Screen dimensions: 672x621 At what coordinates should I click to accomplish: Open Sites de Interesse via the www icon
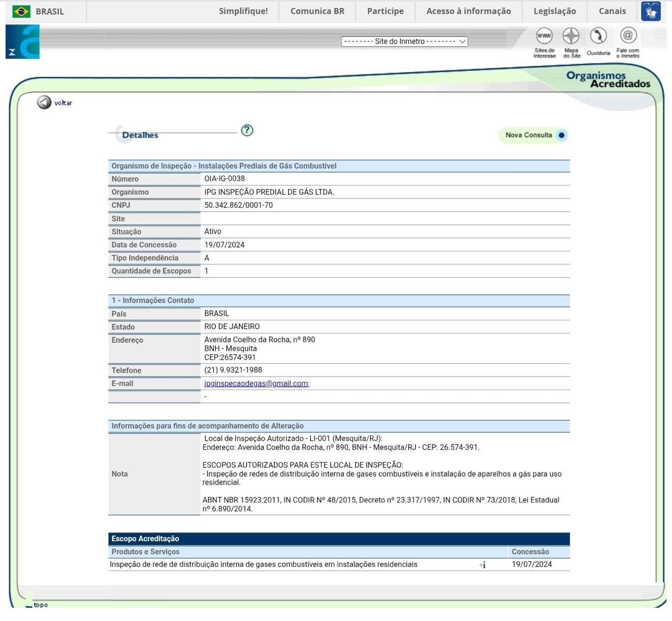click(543, 37)
